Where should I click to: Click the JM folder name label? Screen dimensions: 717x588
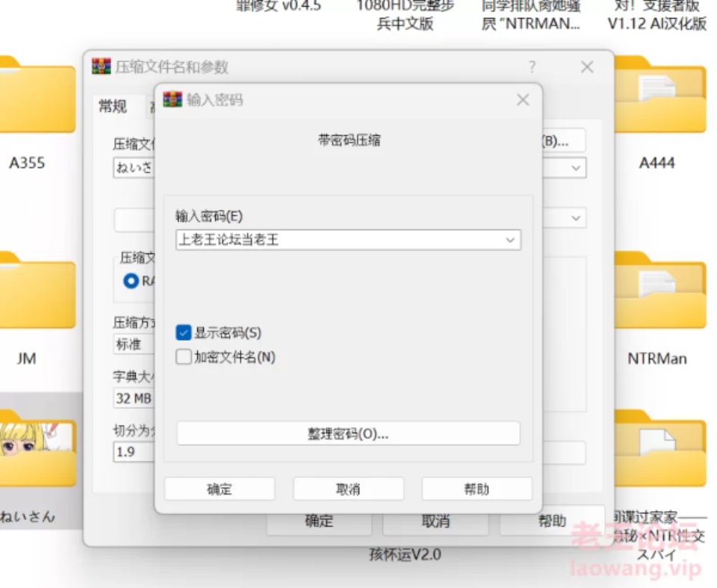click(x=27, y=359)
